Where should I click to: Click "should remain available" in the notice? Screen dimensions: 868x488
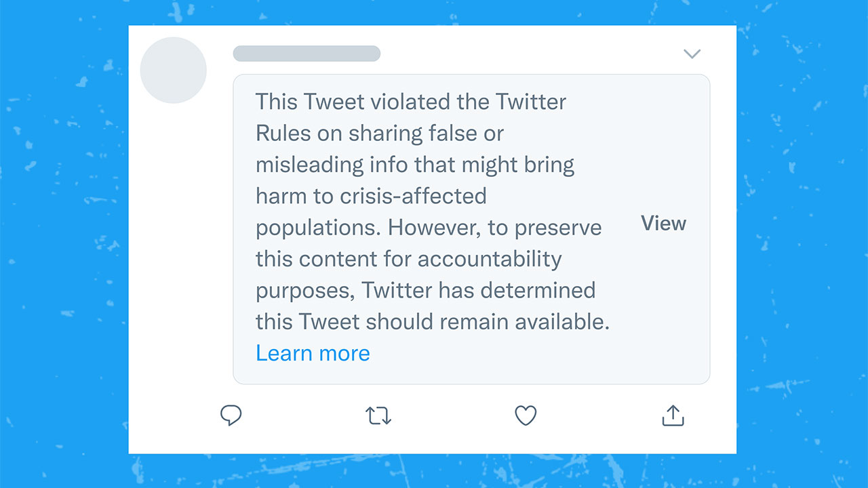488,322
